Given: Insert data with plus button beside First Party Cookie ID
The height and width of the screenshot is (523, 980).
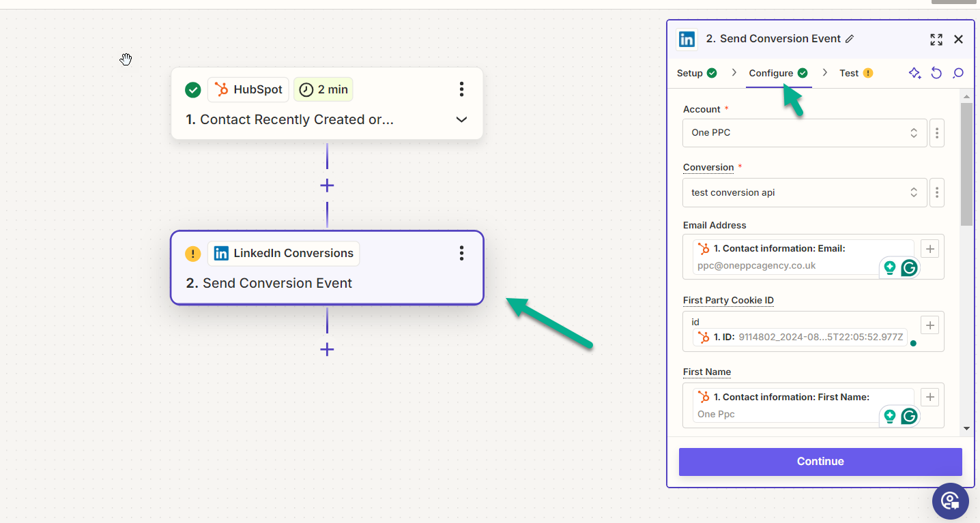Looking at the screenshot, I should click(929, 325).
